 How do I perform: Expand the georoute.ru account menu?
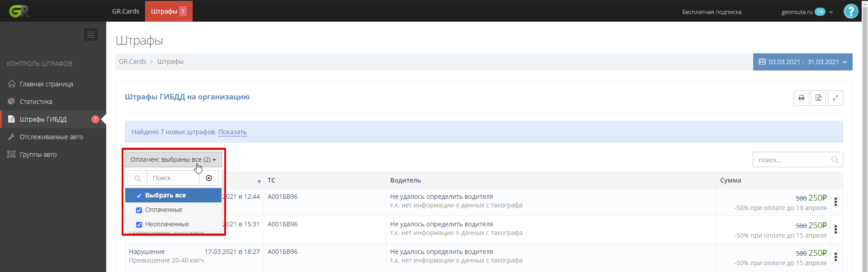(807, 12)
